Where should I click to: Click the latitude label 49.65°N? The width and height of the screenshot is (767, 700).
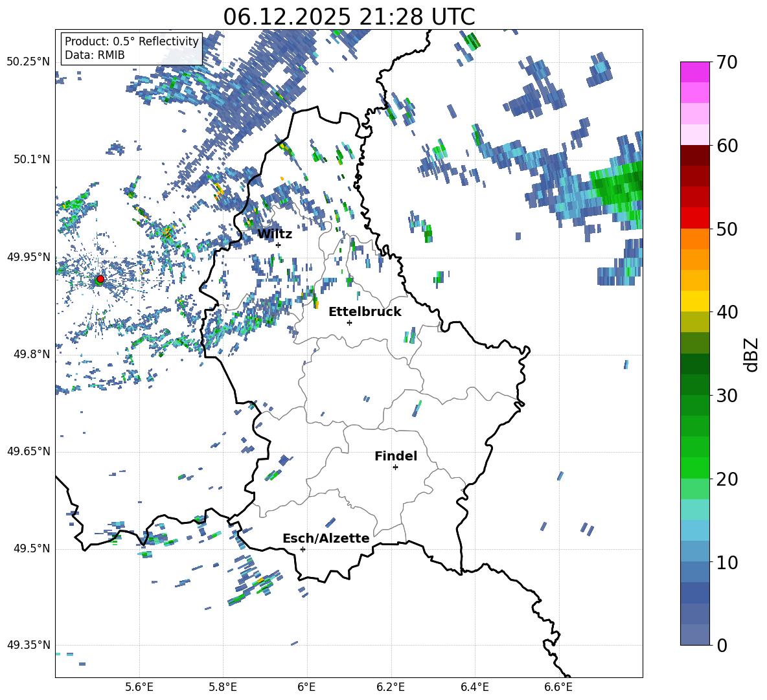tap(29, 451)
